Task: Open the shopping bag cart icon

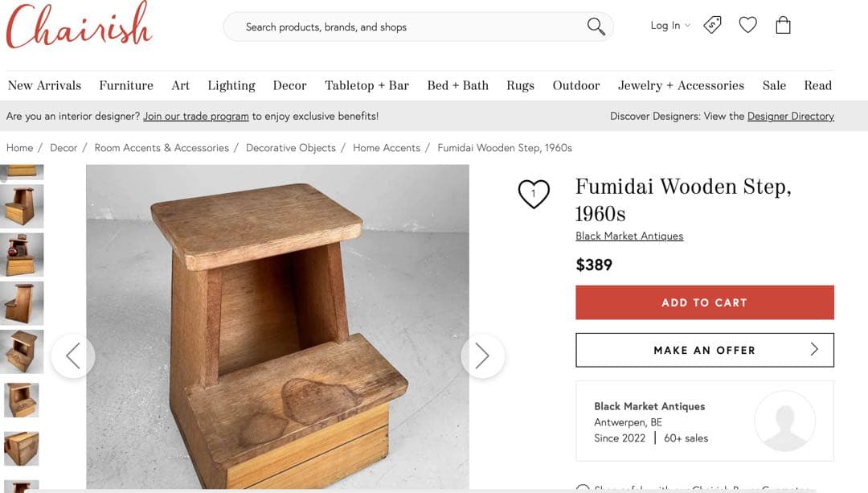Action: [783, 25]
